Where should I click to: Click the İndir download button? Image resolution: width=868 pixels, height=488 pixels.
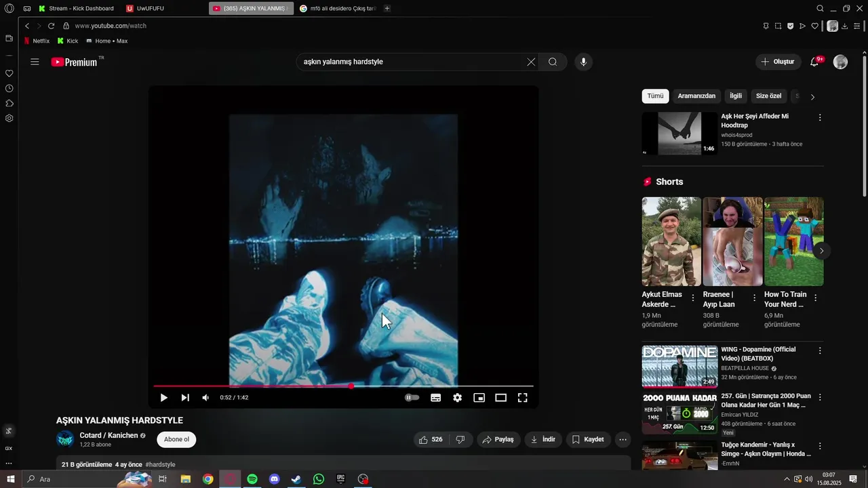point(543,440)
